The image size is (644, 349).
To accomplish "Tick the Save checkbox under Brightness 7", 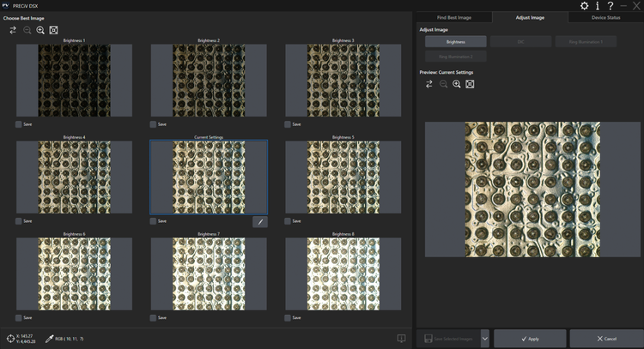I will 155,317.
